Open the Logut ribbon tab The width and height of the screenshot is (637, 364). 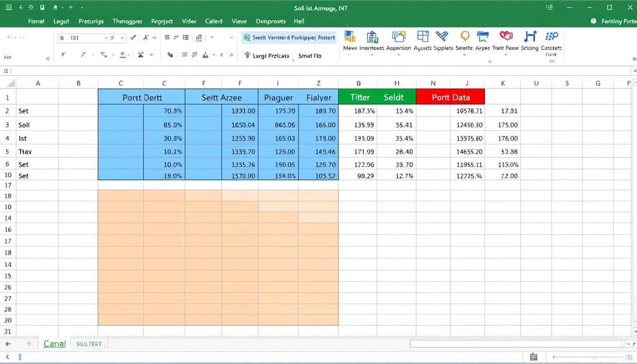tap(62, 21)
